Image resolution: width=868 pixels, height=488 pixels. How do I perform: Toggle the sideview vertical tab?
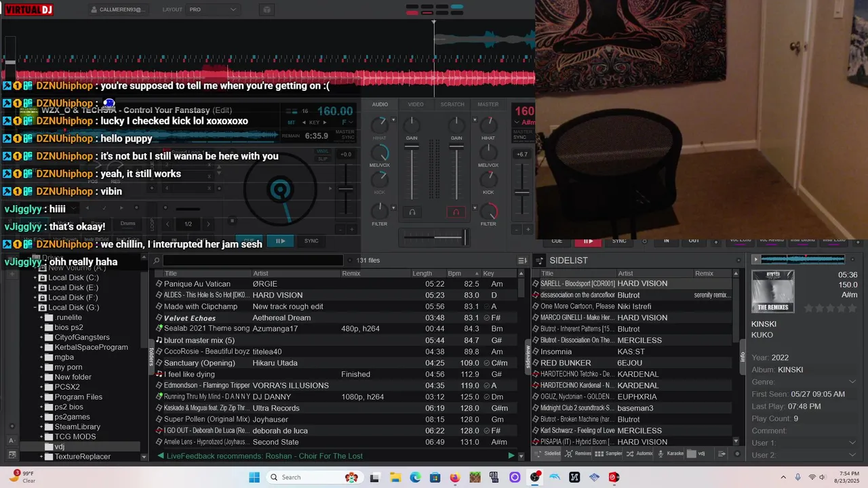528,356
